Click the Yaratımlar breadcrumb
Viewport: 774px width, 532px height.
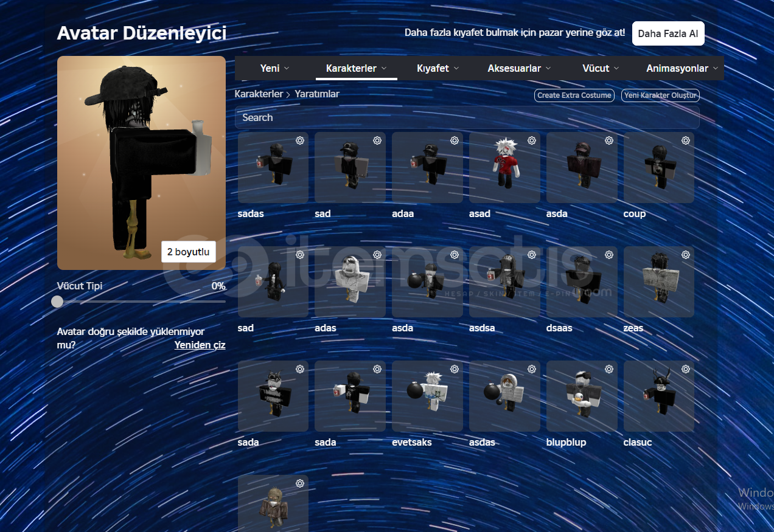[x=317, y=94]
